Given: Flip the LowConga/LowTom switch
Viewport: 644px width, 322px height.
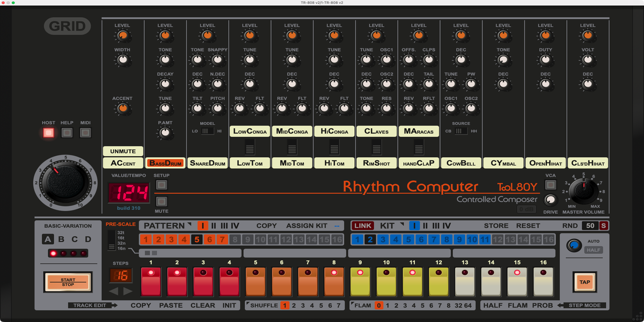Looking at the screenshot, I should [x=250, y=147].
